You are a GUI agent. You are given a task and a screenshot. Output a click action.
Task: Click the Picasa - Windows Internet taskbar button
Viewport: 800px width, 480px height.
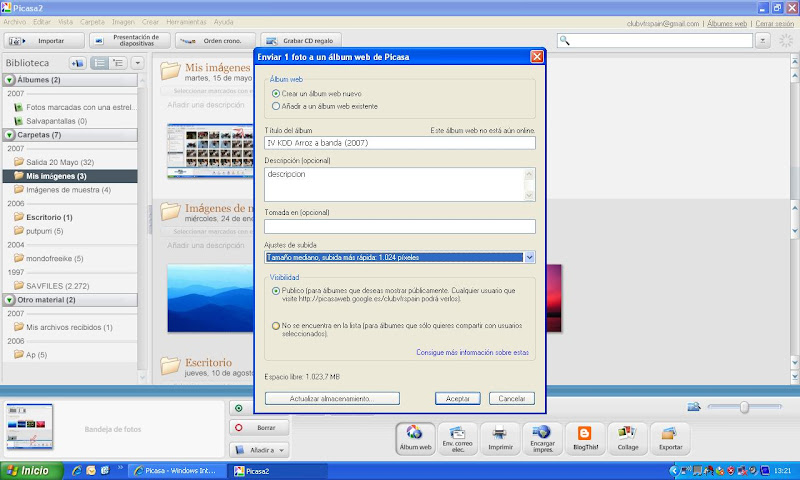(177, 471)
